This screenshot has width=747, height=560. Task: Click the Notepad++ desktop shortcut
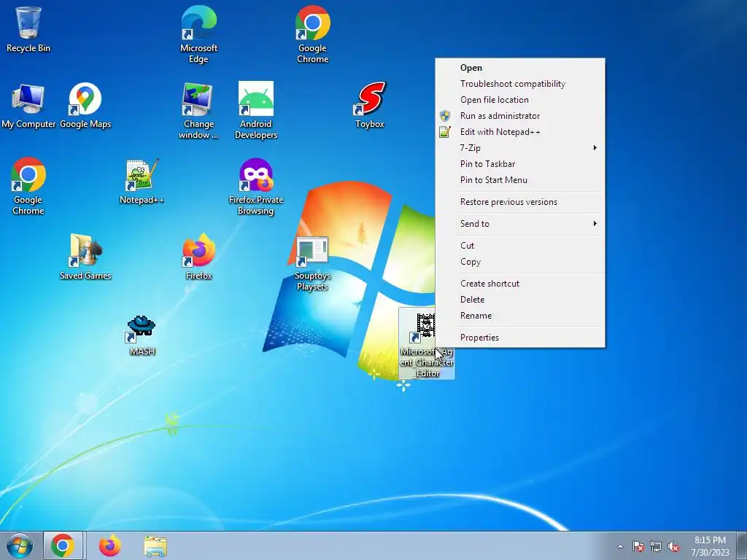coord(142,182)
